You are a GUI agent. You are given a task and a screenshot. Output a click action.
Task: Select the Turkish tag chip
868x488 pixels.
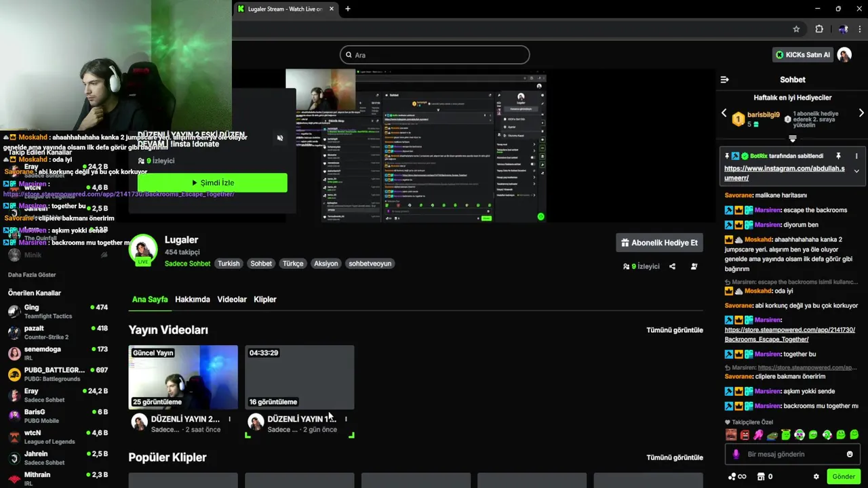coord(229,264)
